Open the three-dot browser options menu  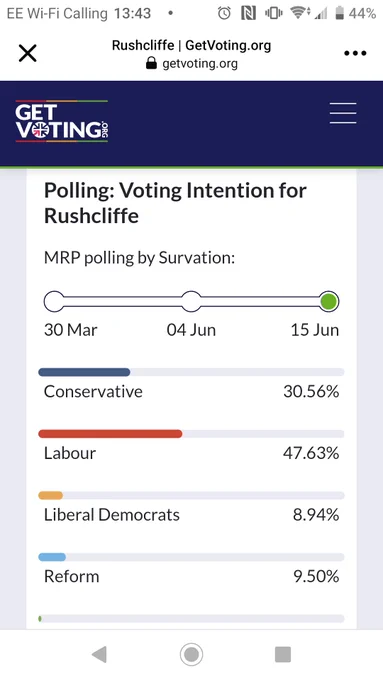pos(355,53)
